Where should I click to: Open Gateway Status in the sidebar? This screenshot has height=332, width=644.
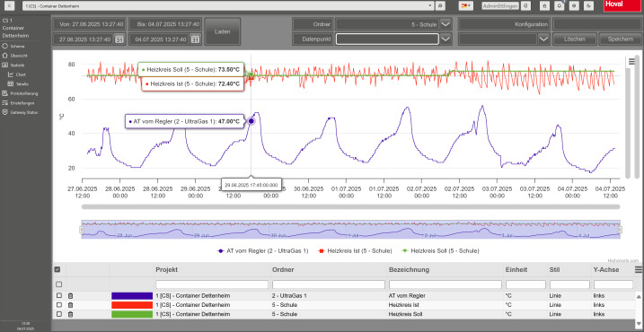(21, 112)
